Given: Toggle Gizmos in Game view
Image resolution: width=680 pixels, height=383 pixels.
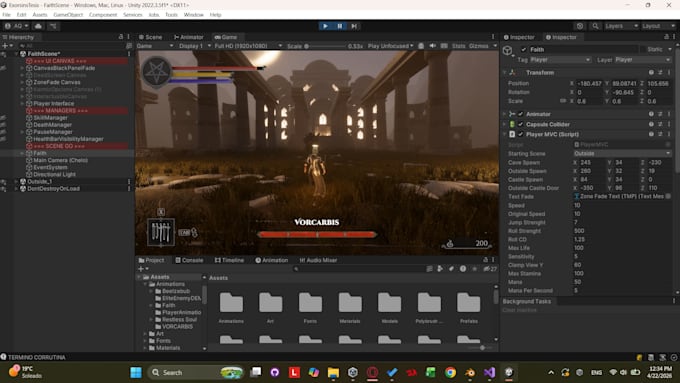Looking at the screenshot, I should coord(479,46).
